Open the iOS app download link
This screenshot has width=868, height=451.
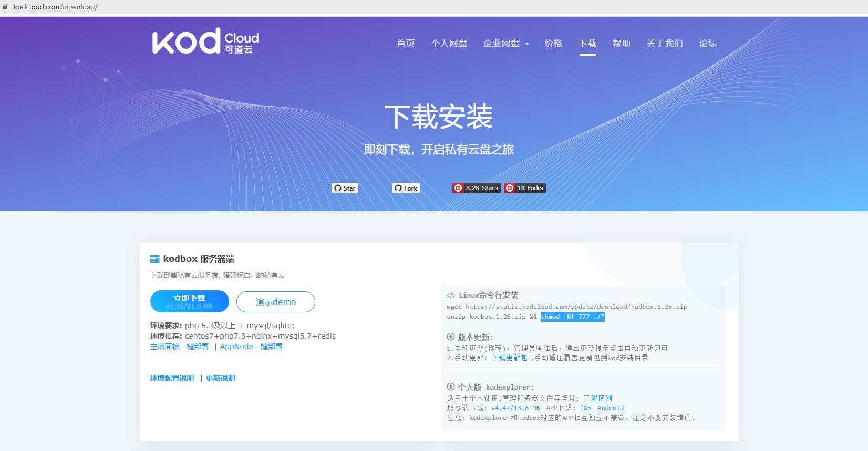coord(585,408)
